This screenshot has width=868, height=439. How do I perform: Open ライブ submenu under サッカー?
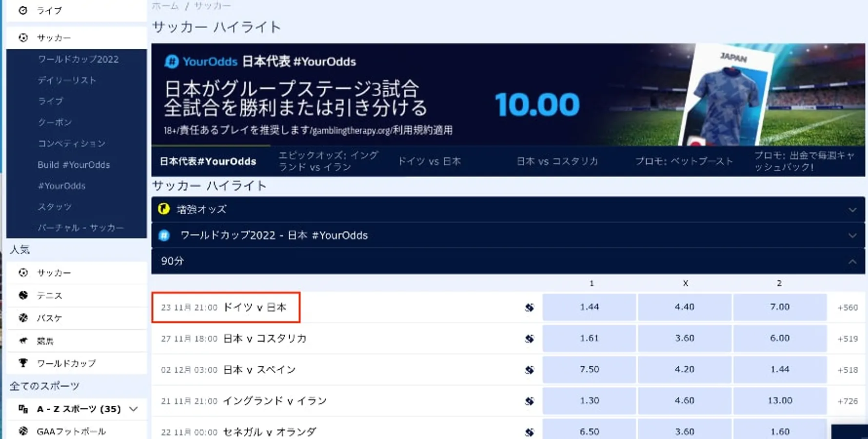click(x=50, y=101)
